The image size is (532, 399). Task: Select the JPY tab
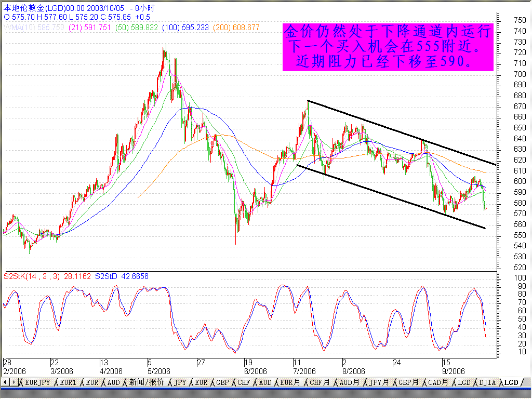click(180, 382)
